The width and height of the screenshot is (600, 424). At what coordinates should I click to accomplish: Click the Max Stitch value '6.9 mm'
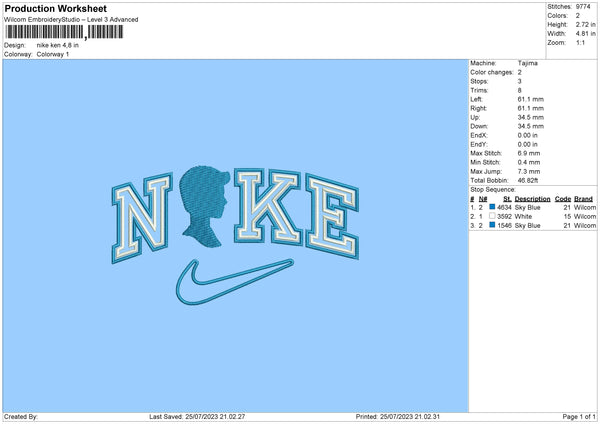point(529,153)
